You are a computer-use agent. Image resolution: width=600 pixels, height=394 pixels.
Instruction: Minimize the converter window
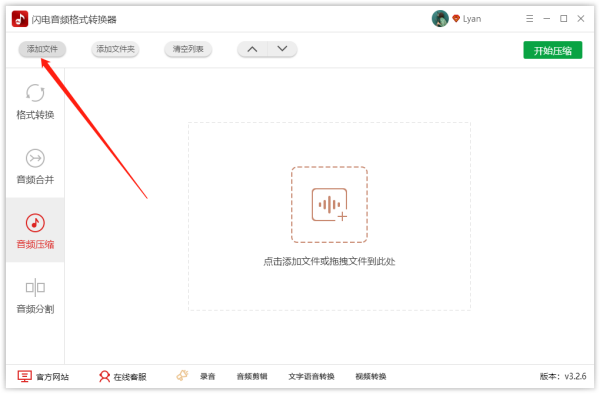click(546, 18)
